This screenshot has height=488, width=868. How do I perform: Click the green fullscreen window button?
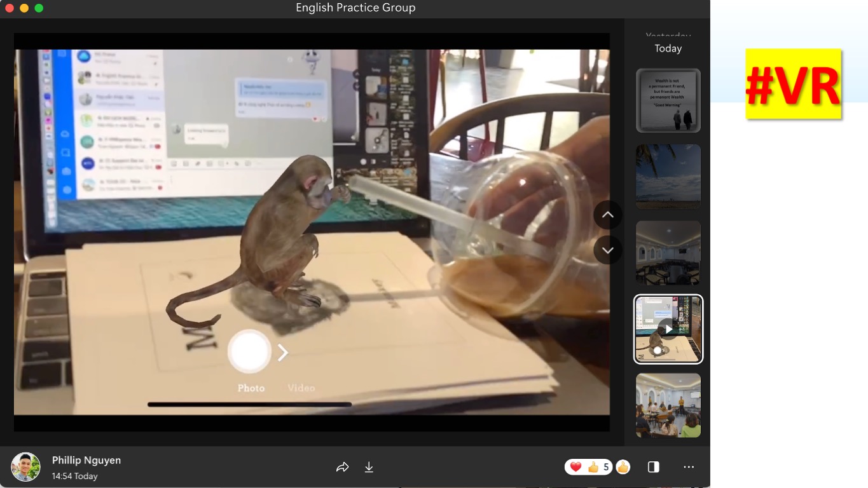point(39,8)
